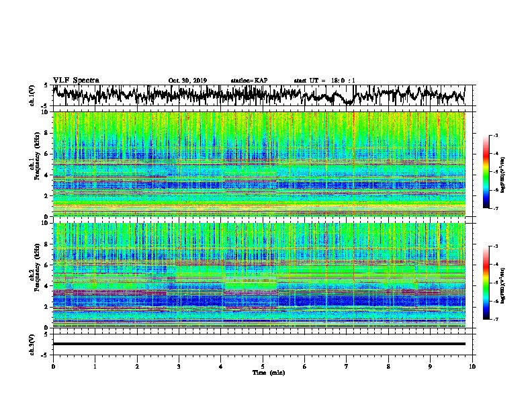Click the "10" kHz tick of ch.2 spectrogram
Image resolution: width=532 pixels, height=411 pixels.
(45, 223)
